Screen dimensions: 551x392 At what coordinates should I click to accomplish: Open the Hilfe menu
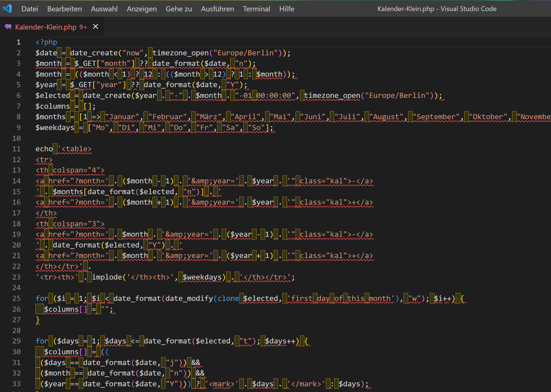286,9
